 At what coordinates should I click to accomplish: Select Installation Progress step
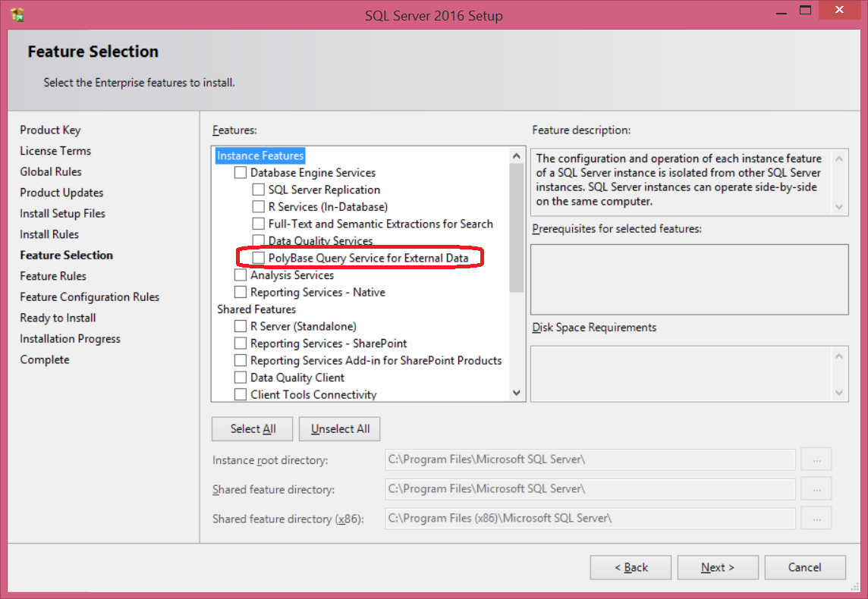tap(71, 338)
